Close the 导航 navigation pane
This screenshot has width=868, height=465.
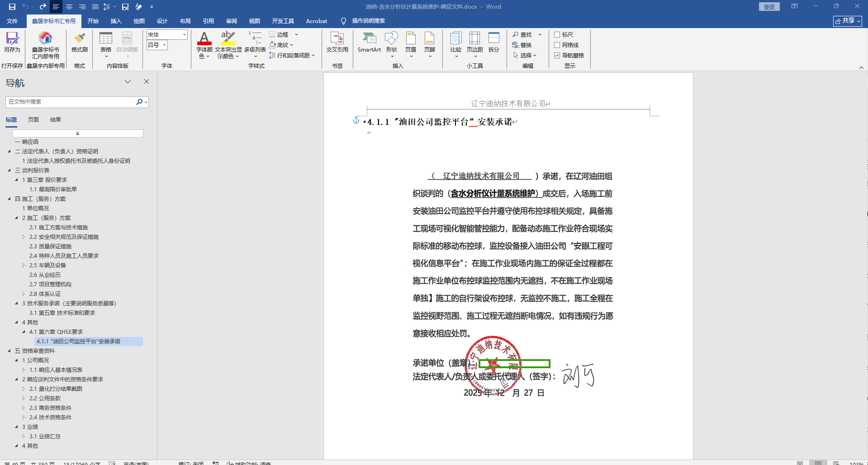click(x=147, y=81)
